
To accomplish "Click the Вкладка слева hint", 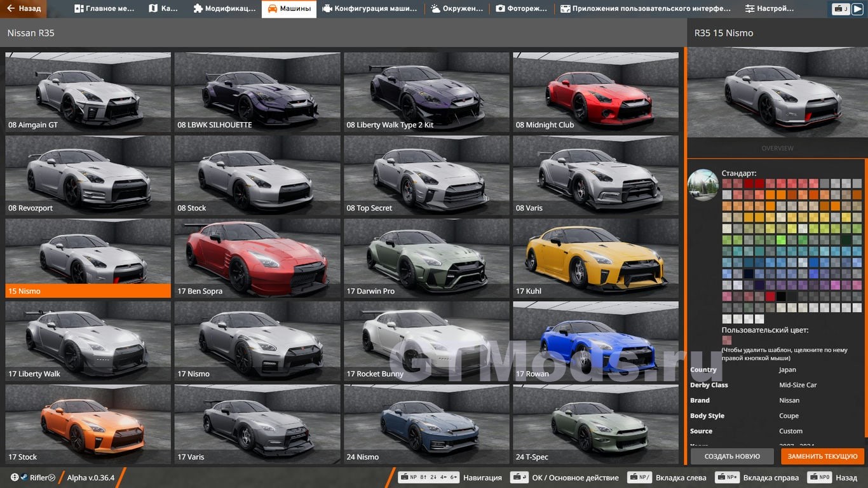I will click(667, 477).
